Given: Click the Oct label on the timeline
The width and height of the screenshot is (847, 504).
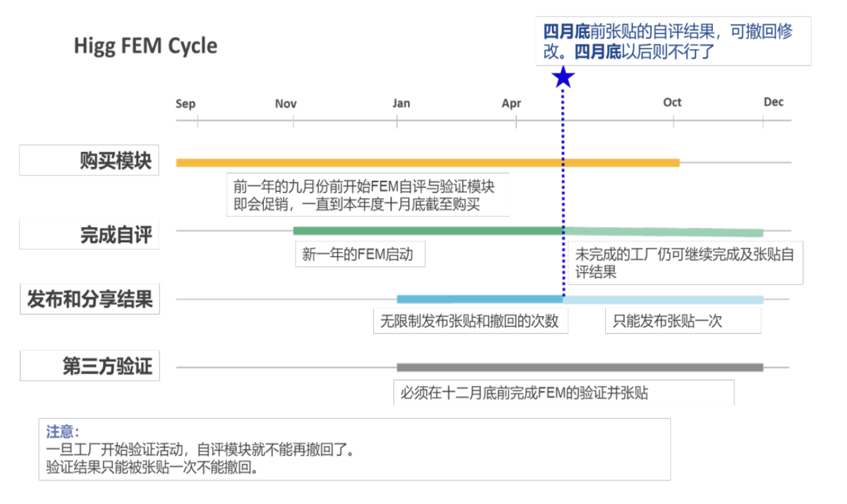Looking at the screenshot, I should pyautogui.click(x=672, y=103).
